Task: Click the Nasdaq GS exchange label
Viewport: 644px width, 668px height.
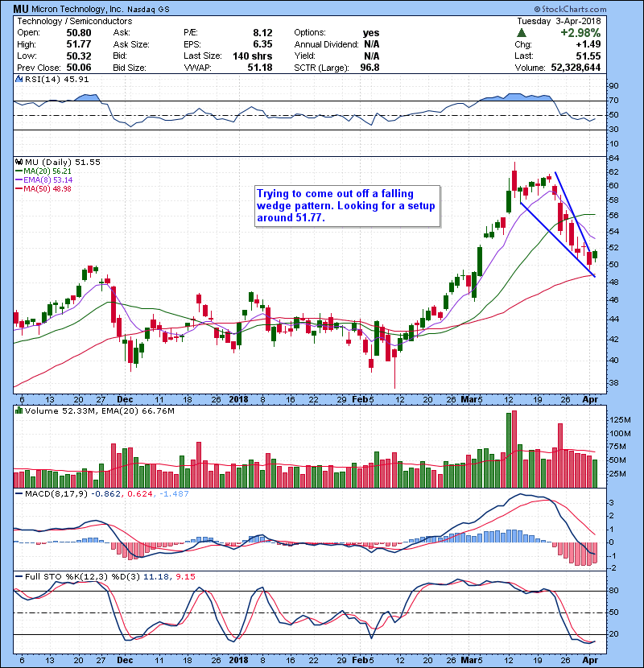Action: (148, 10)
